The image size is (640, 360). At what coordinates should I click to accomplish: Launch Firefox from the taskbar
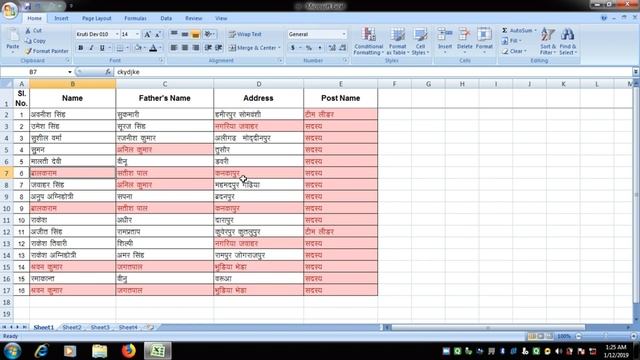tap(129, 351)
